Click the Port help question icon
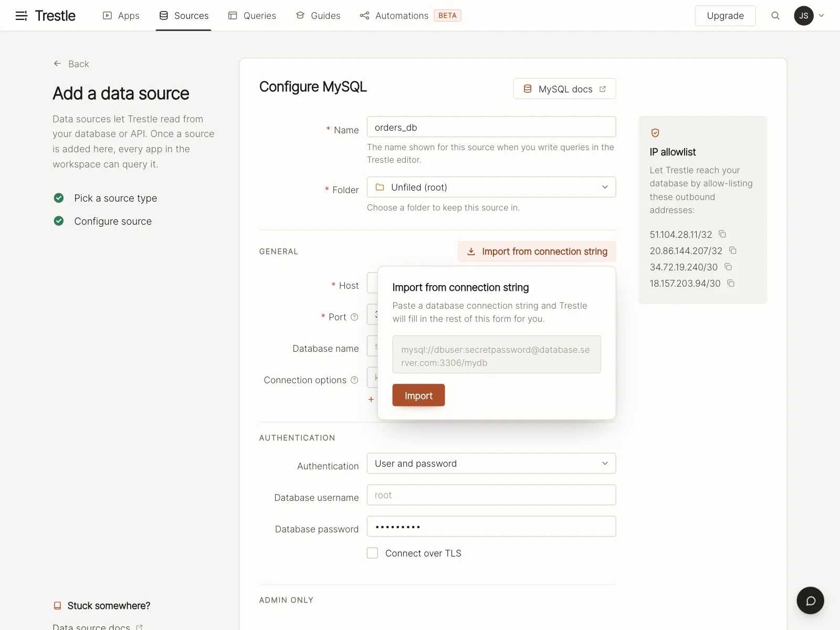This screenshot has height=630, width=840. pyautogui.click(x=354, y=317)
